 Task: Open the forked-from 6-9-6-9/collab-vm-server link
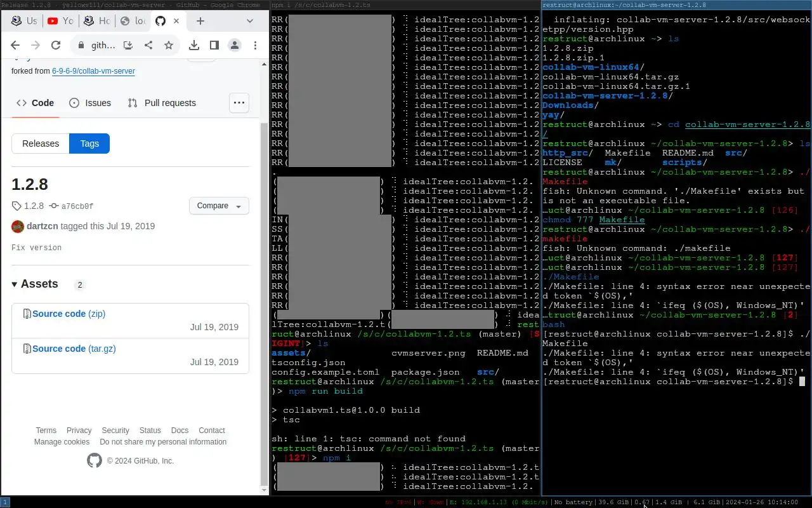tap(93, 71)
